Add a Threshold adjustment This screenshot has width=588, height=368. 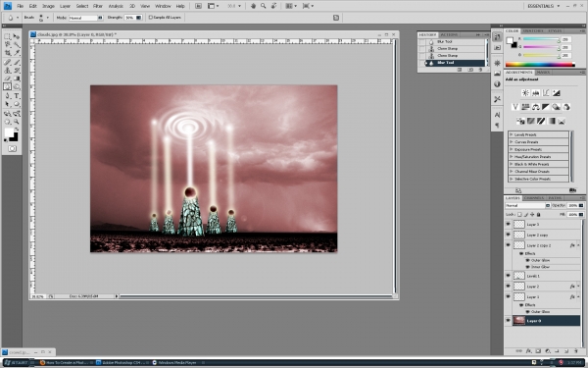pyautogui.click(x=541, y=121)
